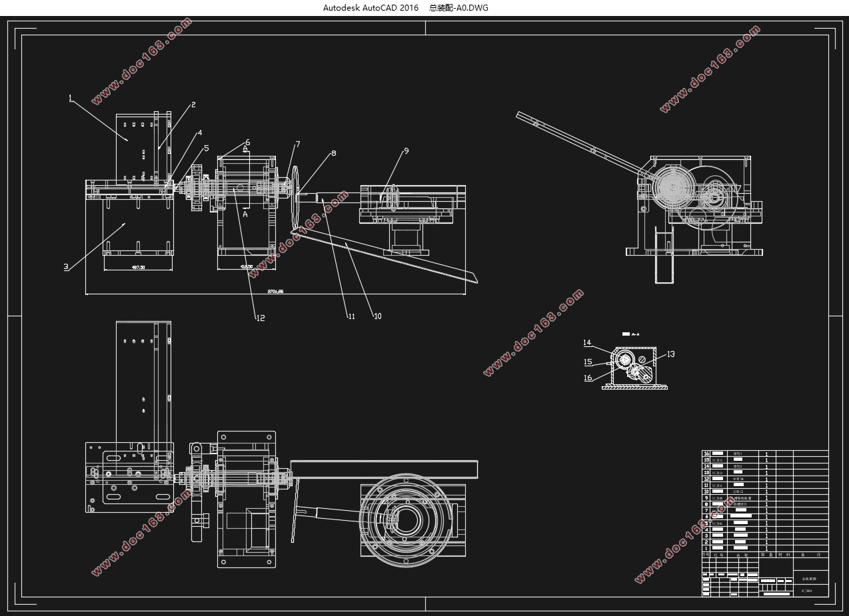Click the 代号 header in parts list
Viewport: 849px width, 616px height.
click(718, 555)
